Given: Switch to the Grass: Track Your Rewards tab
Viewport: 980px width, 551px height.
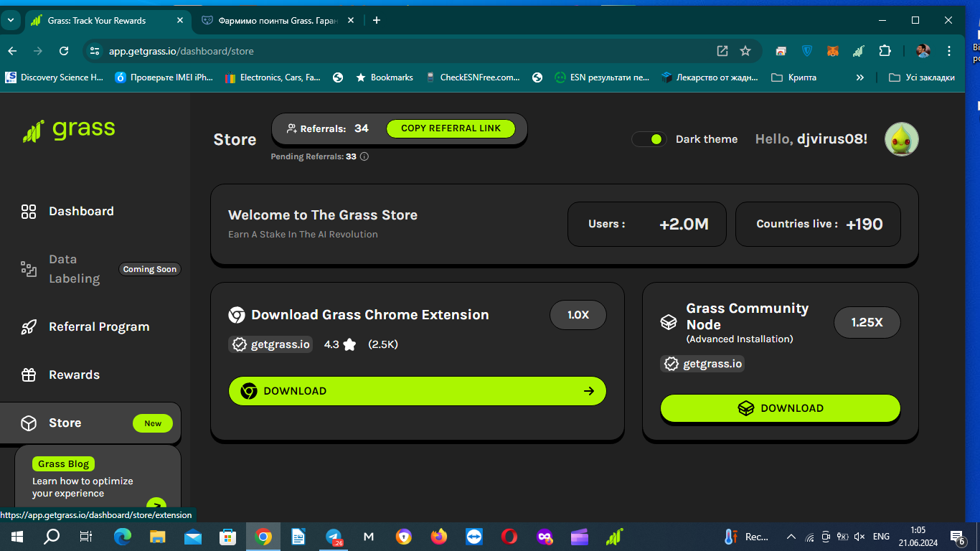Looking at the screenshot, I should click(108, 21).
